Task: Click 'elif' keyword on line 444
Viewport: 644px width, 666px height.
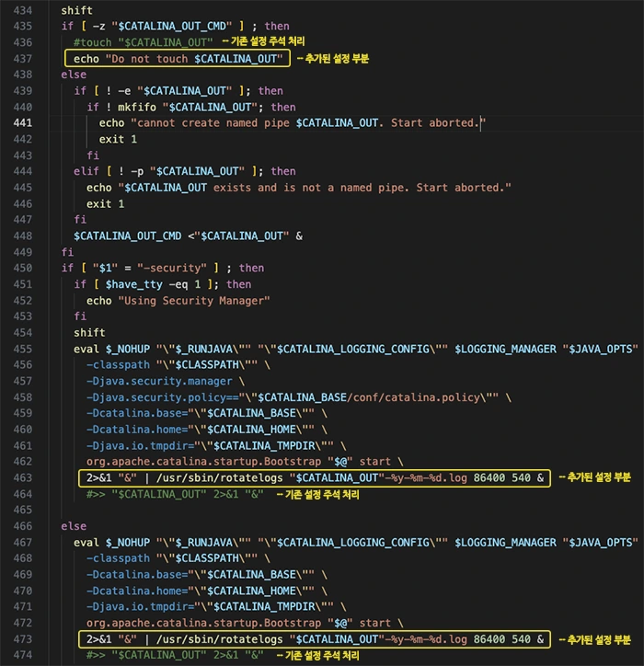Action: [x=86, y=172]
